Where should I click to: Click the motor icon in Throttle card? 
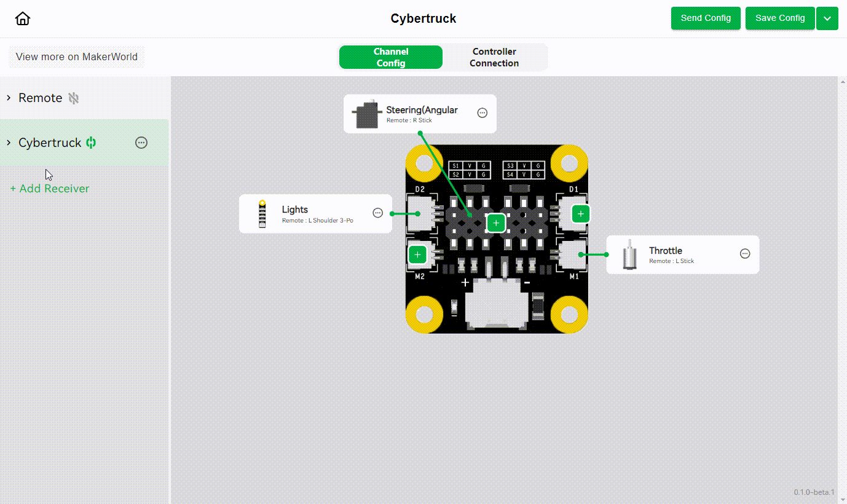(x=629, y=254)
